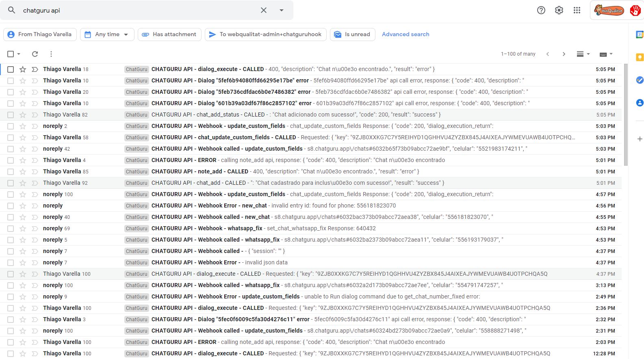Select the Dialog 601b39a03df67f86c2857102 error checkbox
The image size is (644, 359).
point(11,104)
